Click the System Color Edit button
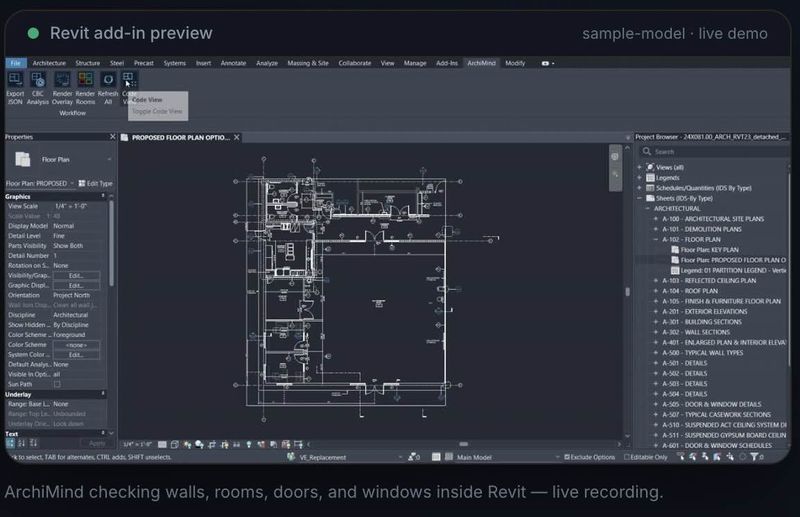Viewport: 800px width, 517px height. pyautogui.click(x=76, y=355)
